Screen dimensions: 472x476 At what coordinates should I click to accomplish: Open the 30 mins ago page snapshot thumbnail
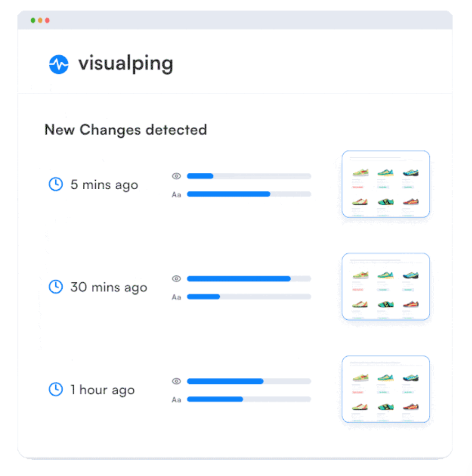click(386, 287)
